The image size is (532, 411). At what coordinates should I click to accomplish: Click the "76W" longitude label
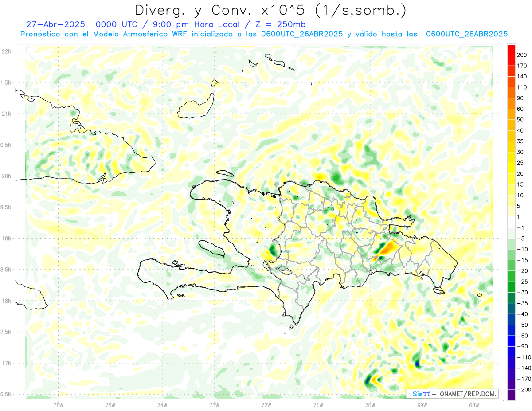click(x=58, y=405)
